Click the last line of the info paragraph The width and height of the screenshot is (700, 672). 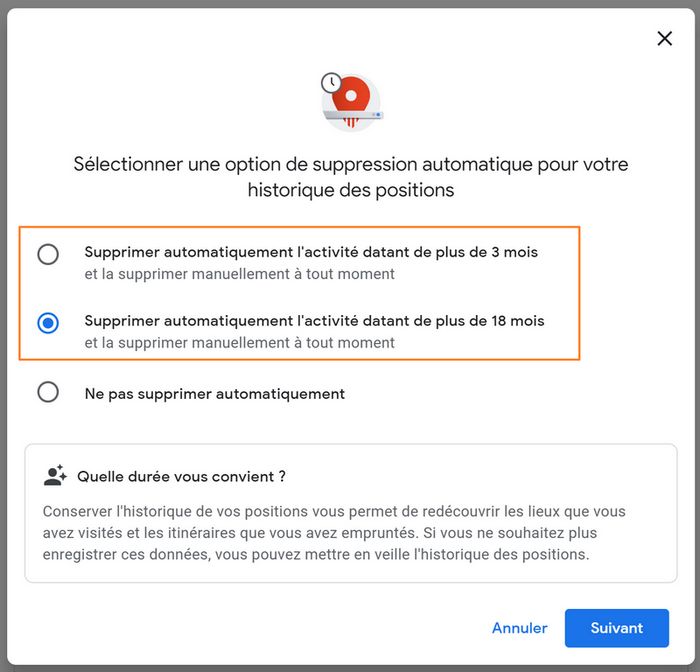(x=316, y=554)
